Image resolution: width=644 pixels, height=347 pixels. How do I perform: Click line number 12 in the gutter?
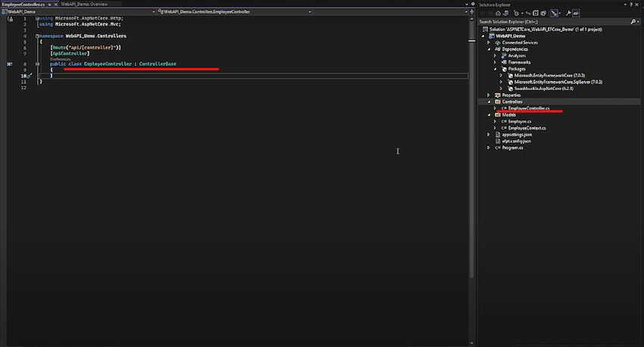point(23,87)
